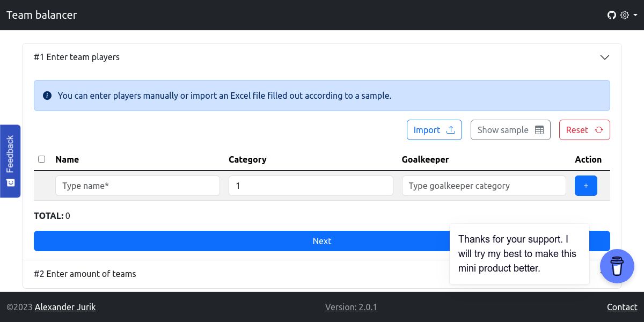The width and height of the screenshot is (644, 322).
Task: Open the Alexander Jurik link
Action: pos(65,307)
